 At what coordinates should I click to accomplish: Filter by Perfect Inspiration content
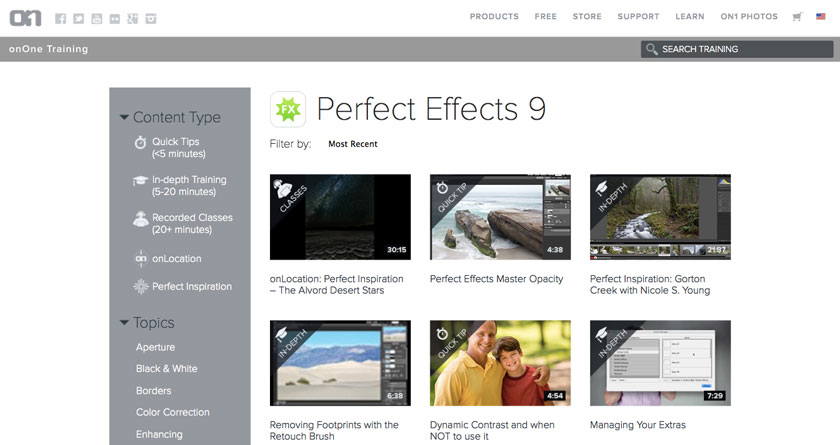(192, 286)
